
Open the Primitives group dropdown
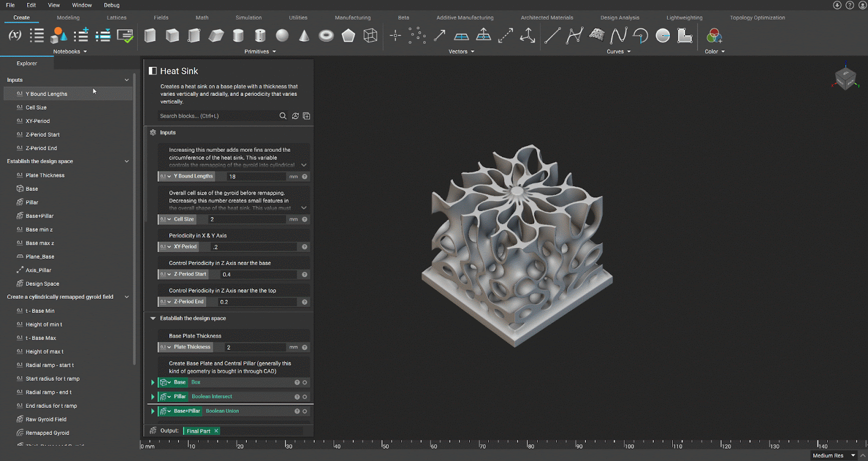(x=274, y=52)
